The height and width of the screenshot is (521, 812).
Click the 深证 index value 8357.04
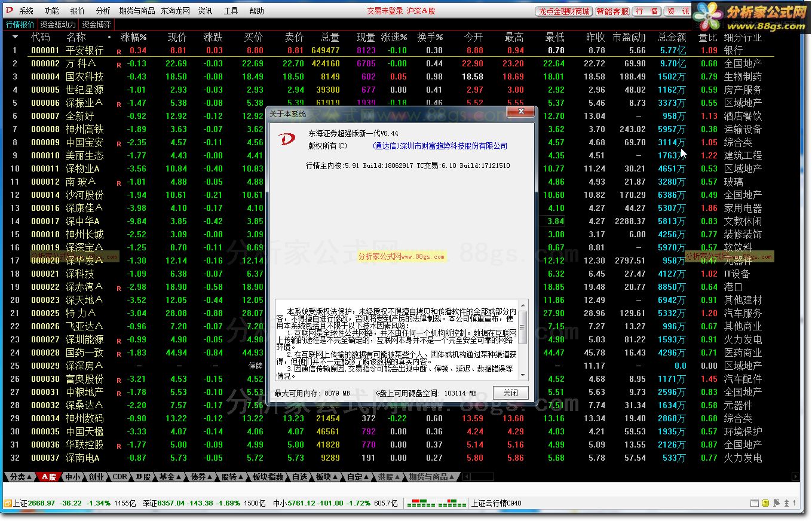coord(171,503)
